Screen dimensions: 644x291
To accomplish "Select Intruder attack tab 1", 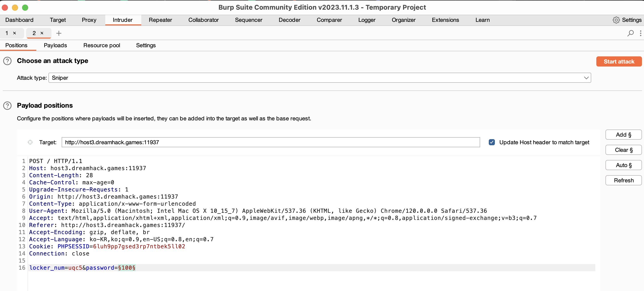I will click(7, 33).
